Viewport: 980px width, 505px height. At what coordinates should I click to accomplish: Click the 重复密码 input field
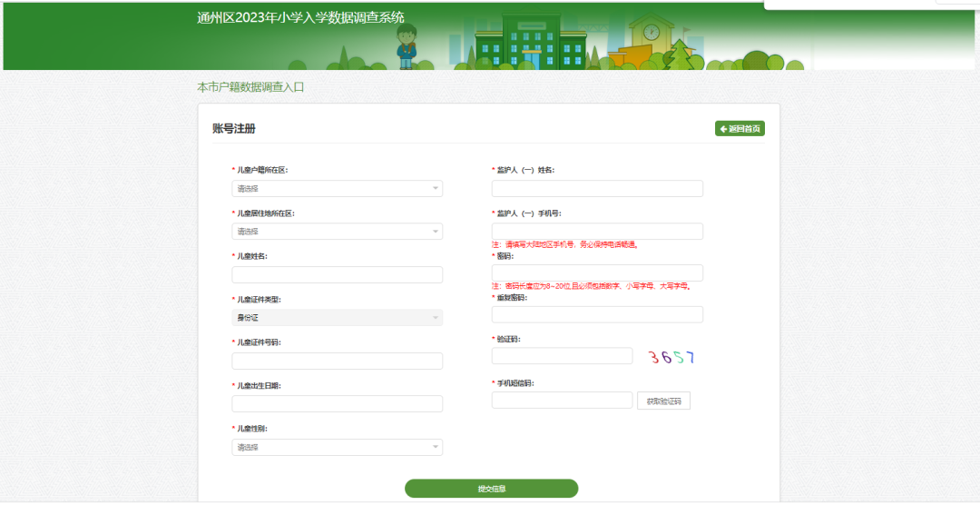pos(597,314)
